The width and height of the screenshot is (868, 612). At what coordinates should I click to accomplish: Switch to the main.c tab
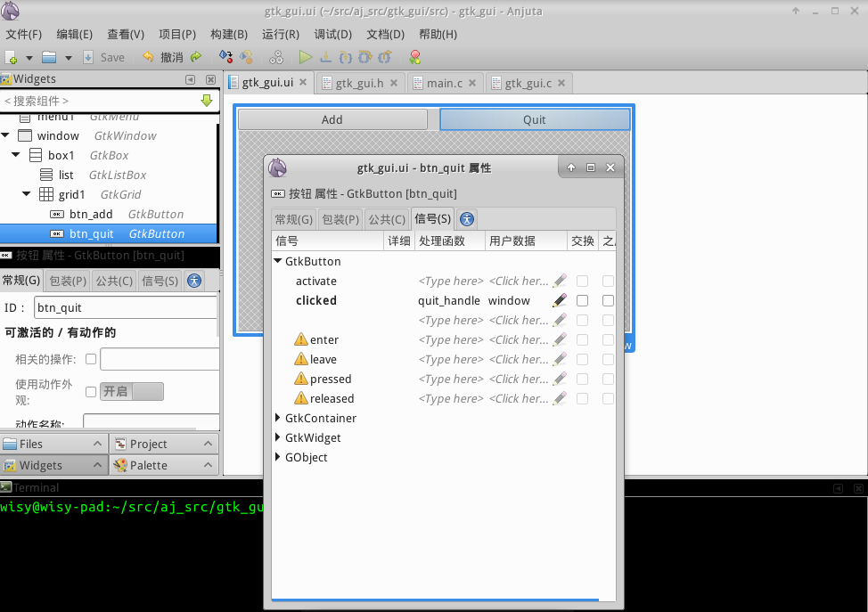[x=445, y=83]
